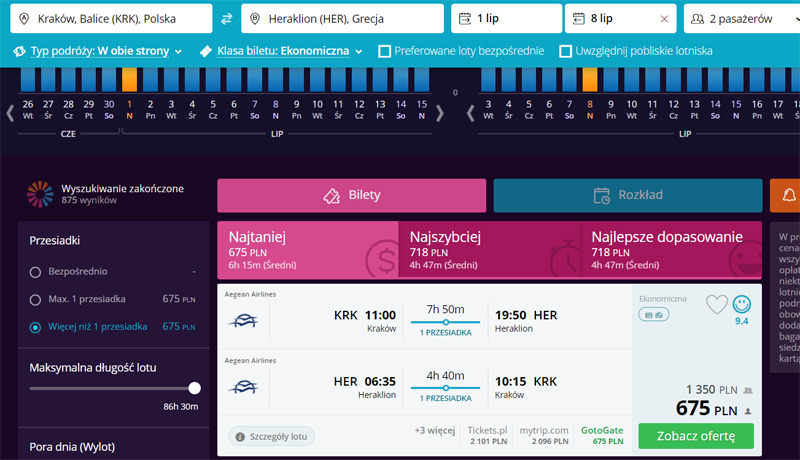Open Klasa biletu: Ekonomiczna dropdown
Image resolution: width=800 pixels, height=460 pixels.
pyautogui.click(x=281, y=51)
